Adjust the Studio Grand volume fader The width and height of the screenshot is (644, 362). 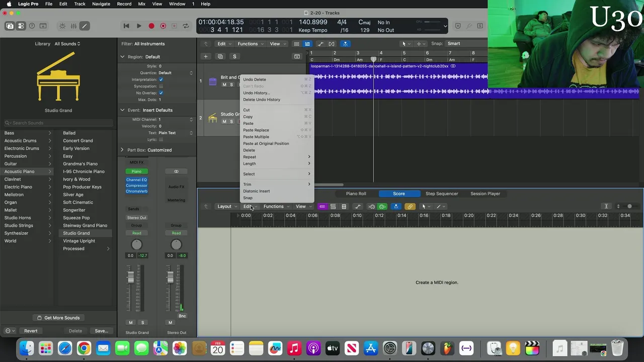pyautogui.click(x=131, y=277)
